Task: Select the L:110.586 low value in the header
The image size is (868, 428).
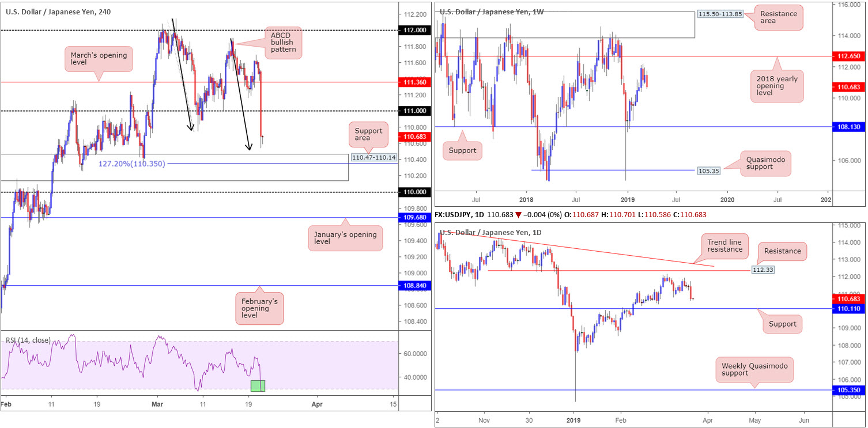Action: pyautogui.click(x=652, y=214)
